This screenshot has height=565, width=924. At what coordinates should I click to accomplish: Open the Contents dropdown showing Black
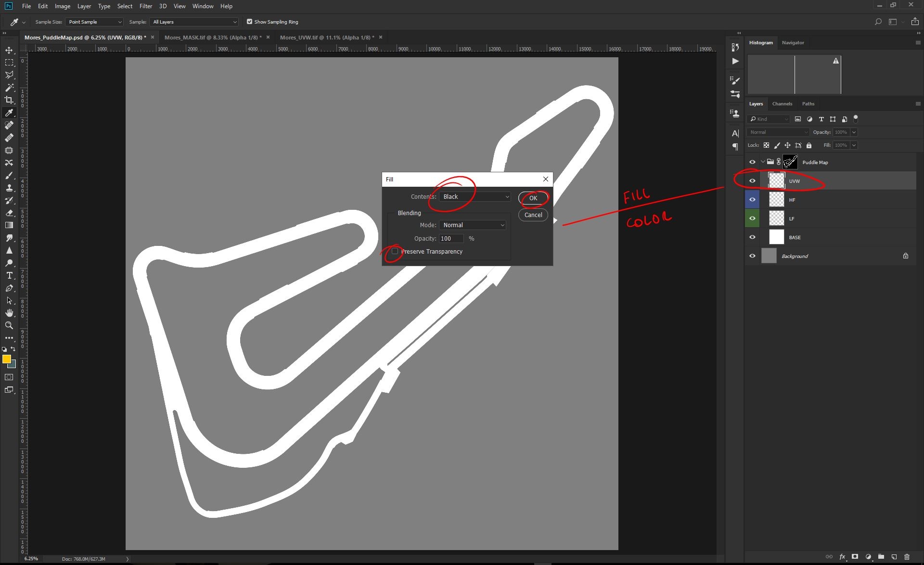475,196
